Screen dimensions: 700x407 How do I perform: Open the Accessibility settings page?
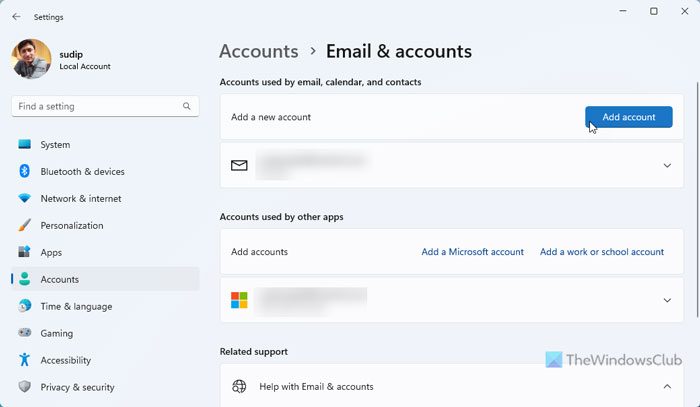click(65, 360)
